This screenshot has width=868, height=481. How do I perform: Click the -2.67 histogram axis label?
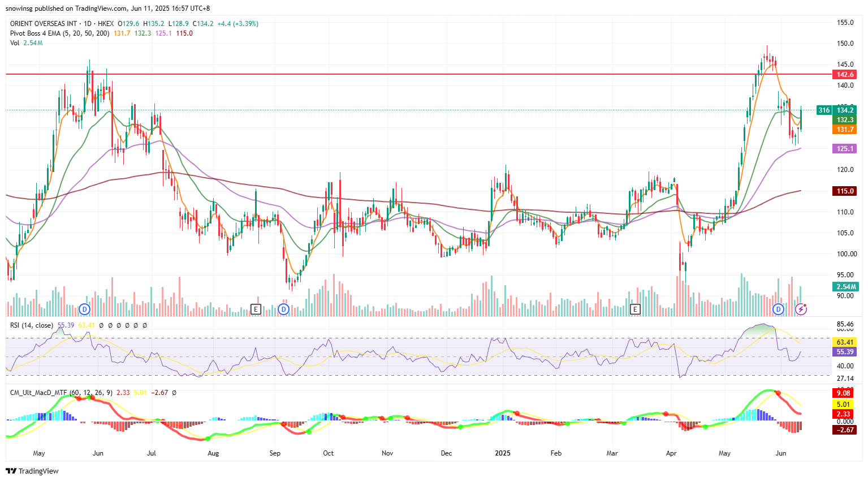coord(845,430)
